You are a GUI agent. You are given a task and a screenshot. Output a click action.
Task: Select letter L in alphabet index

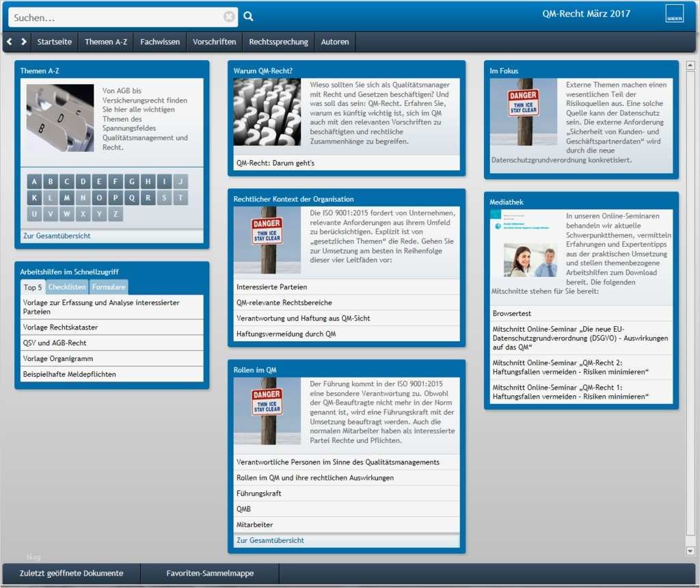[51, 198]
